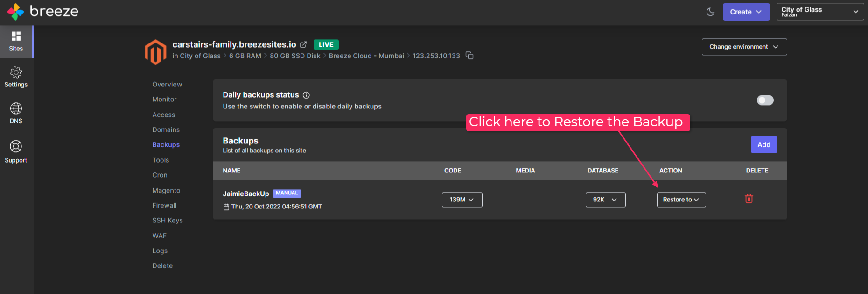The image size is (868, 294).
Task: Open Delete site section
Action: click(x=162, y=266)
